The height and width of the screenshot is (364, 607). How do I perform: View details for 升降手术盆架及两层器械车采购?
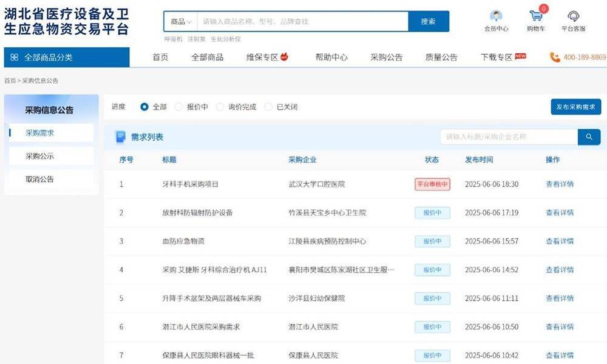point(560,298)
